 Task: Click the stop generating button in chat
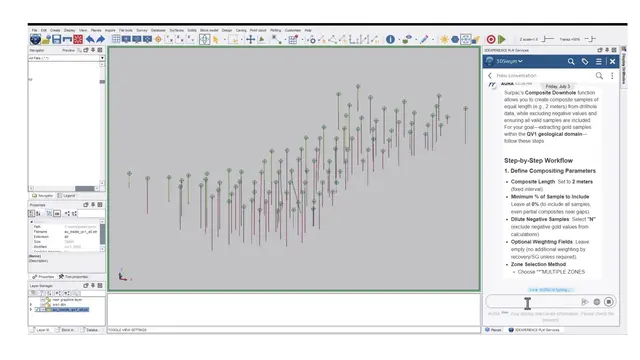[x=609, y=302]
